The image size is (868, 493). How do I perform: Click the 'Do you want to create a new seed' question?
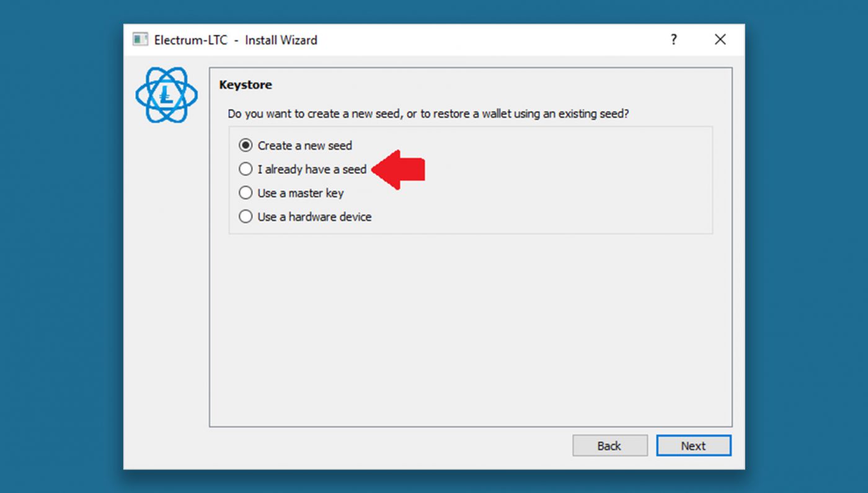pyautogui.click(x=428, y=114)
